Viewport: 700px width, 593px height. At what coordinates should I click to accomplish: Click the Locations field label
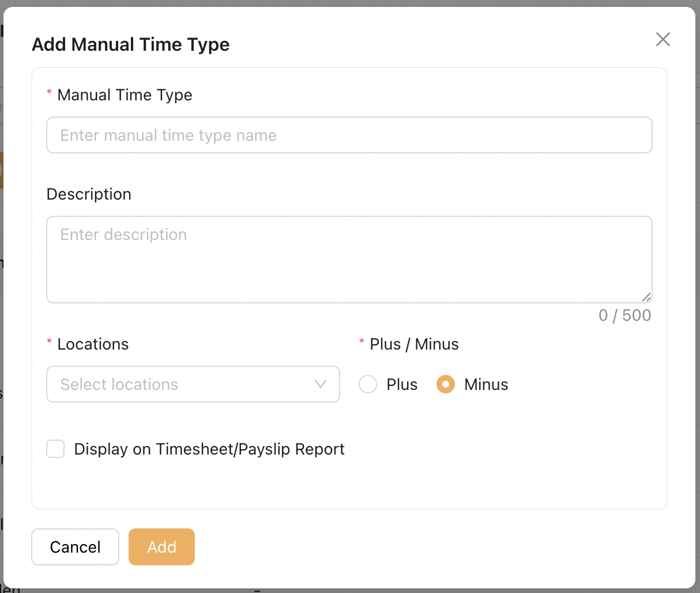[x=93, y=344]
